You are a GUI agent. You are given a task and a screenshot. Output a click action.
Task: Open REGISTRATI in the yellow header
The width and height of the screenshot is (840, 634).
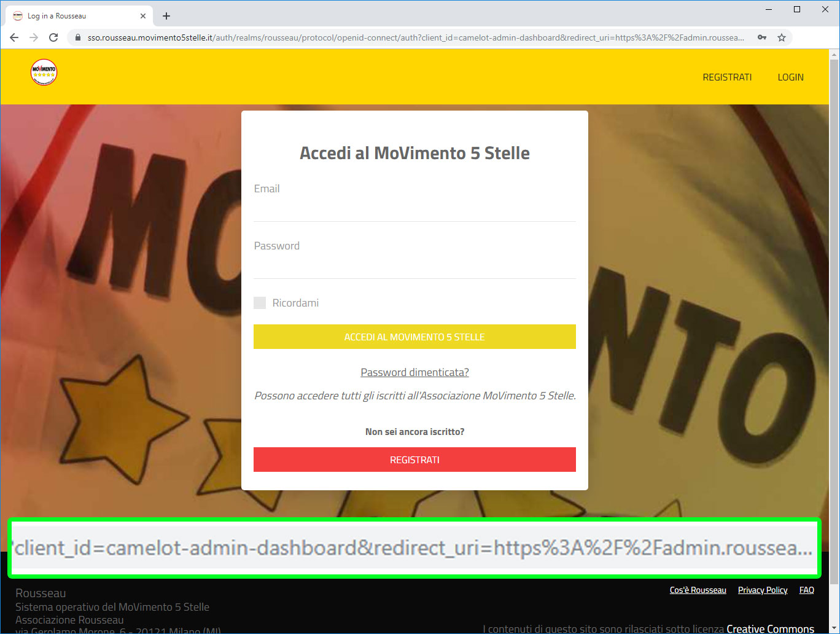coord(727,77)
